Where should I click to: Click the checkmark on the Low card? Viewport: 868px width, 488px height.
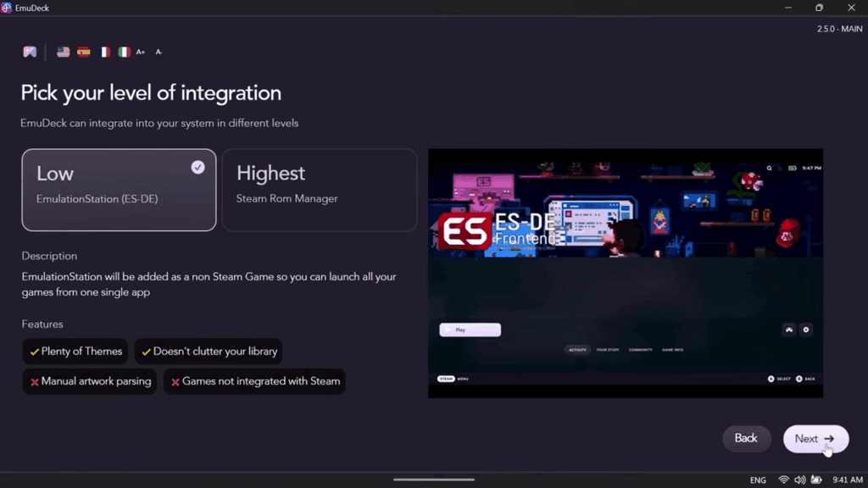coord(198,168)
